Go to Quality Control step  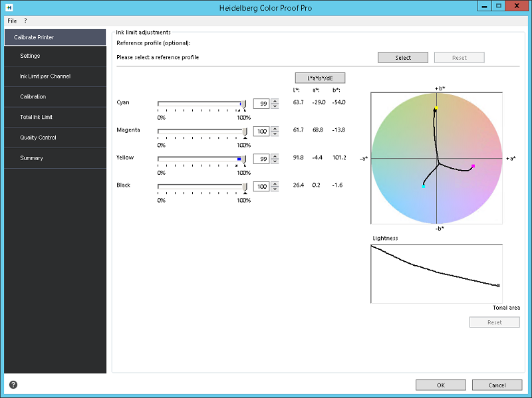click(55, 138)
